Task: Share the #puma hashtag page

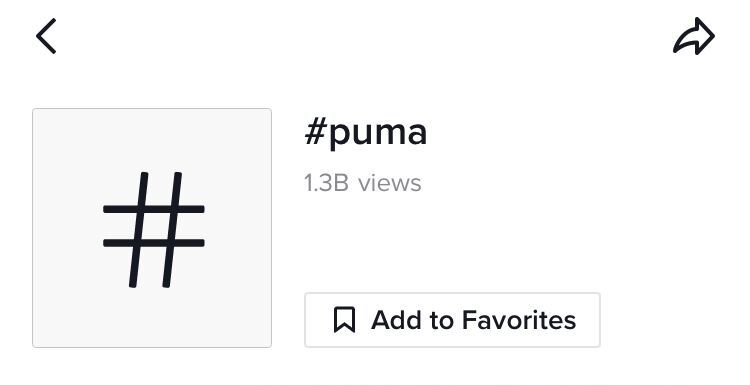Action: 694,36
